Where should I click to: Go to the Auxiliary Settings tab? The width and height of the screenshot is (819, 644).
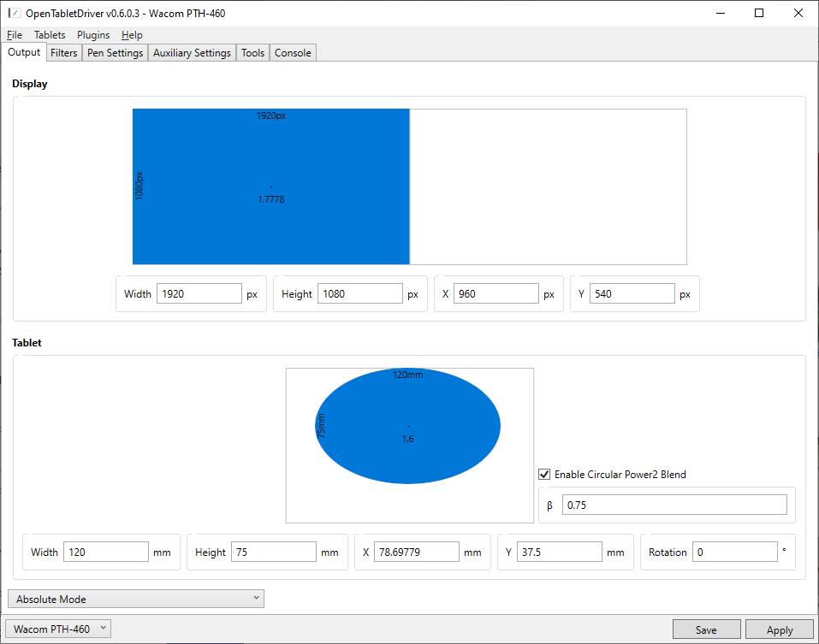click(192, 53)
